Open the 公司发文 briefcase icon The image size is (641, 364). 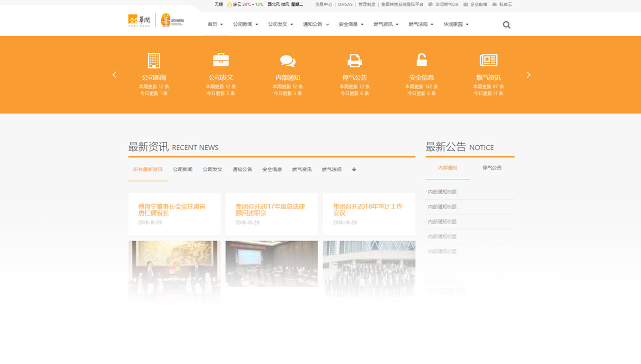click(221, 60)
